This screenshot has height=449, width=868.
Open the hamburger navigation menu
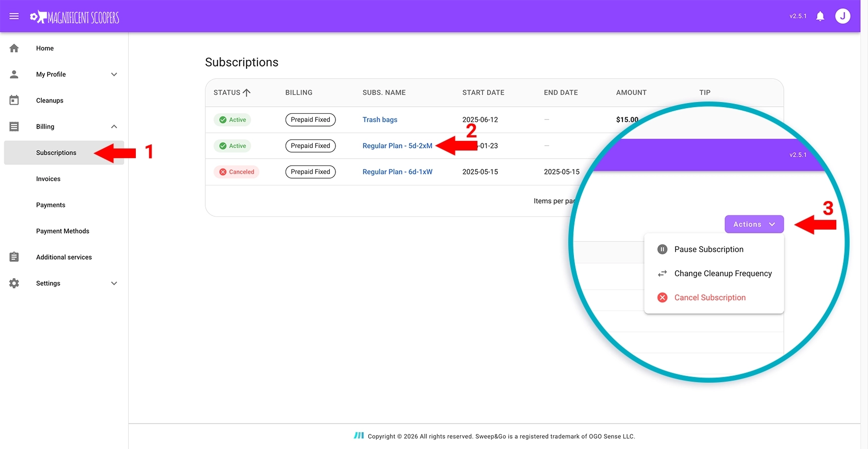(14, 16)
